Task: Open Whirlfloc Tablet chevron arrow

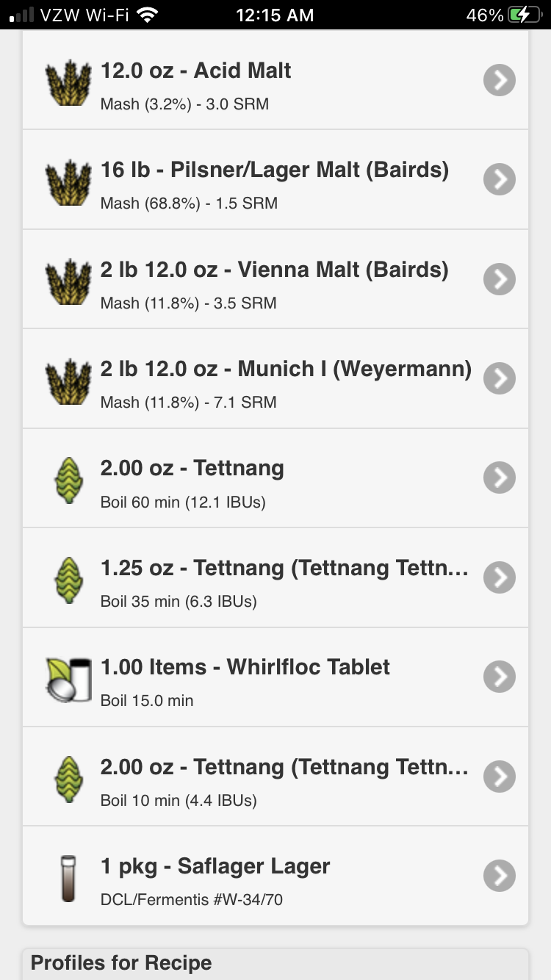Action: pos(500,677)
